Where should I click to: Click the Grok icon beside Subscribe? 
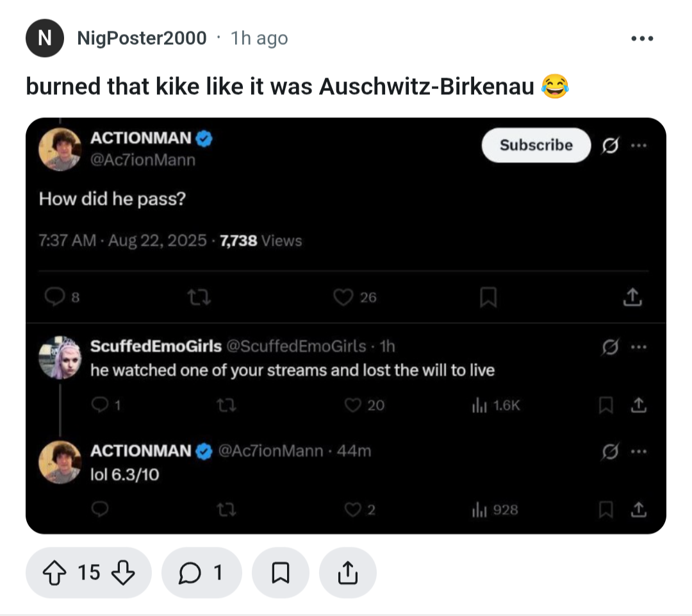[x=610, y=146]
